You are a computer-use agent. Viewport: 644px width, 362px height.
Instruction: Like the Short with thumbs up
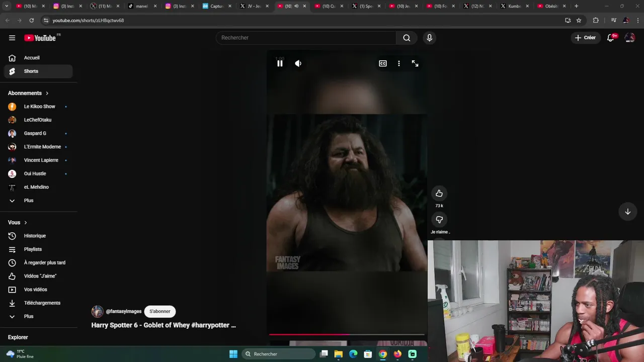coord(439,194)
